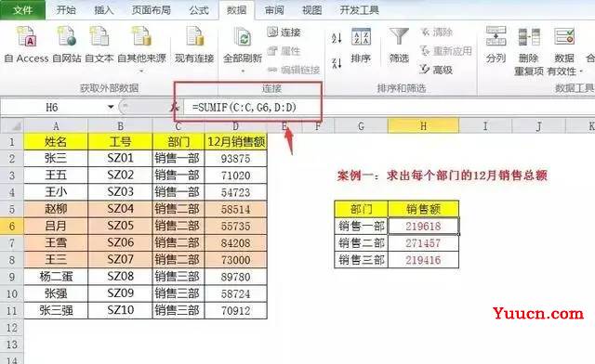Click the cell with value 93875

point(235,159)
